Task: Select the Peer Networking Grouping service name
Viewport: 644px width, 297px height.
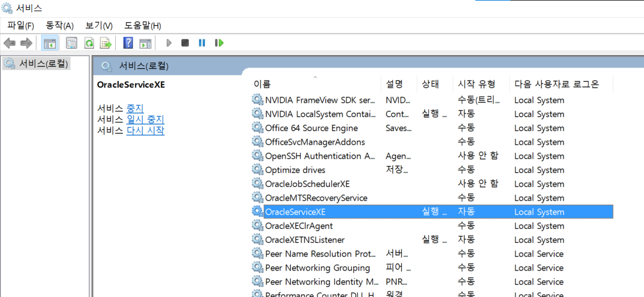Action: tap(317, 268)
